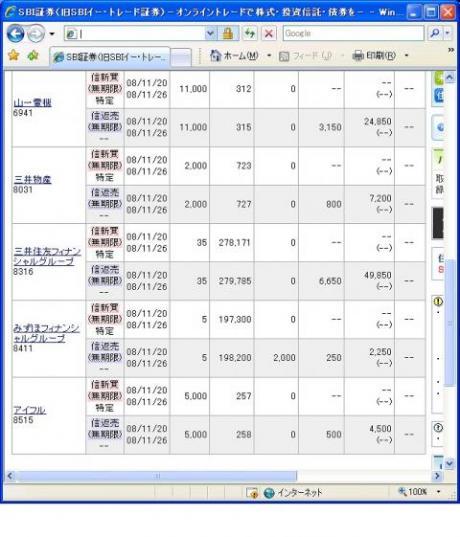The height and width of the screenshot is (537, 460).
Task: Go forward with the browser Forward arrow
Action: tap(36, 34)
